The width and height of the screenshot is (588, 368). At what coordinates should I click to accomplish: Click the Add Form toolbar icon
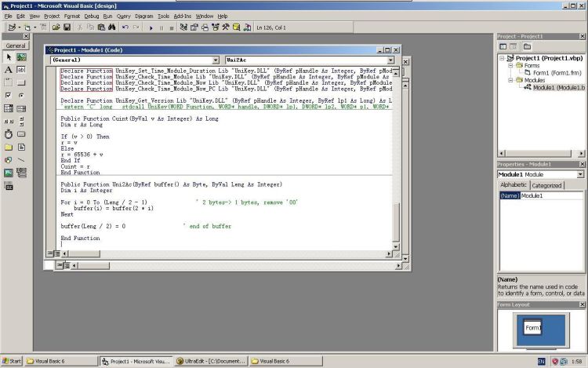tap(27, 27)
